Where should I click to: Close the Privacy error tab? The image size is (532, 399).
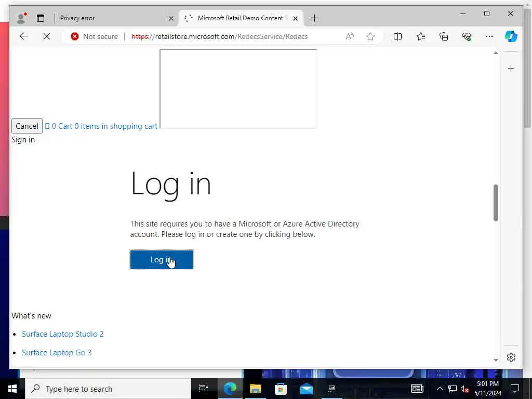coord(171,18)
